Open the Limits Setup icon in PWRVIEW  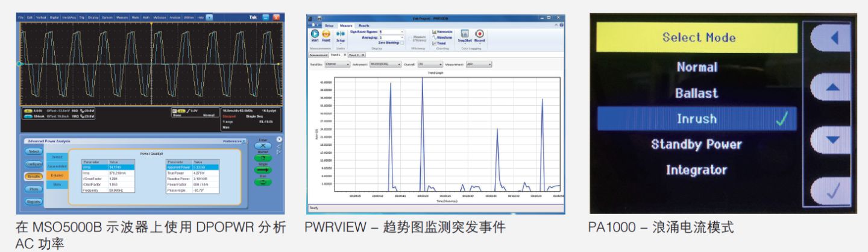tap(341, 36)
